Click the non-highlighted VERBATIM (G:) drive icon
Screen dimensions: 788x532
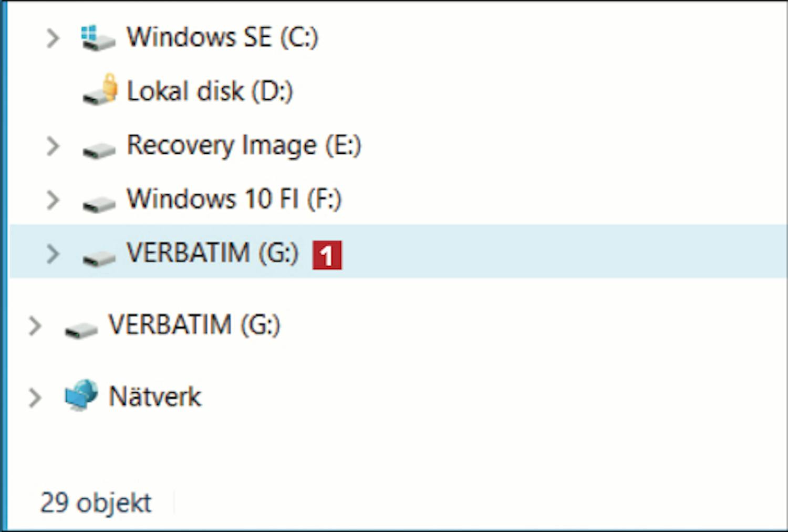[81, 330]
